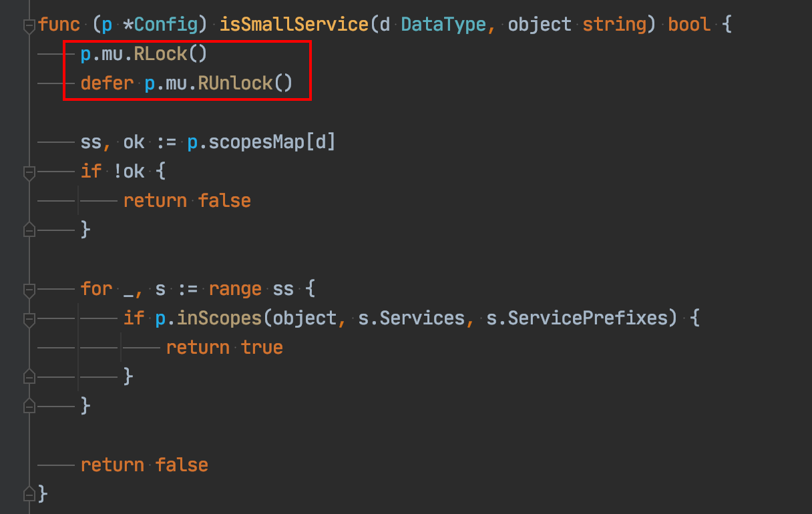Click the RLock method call
812x514 pixels.
[x=161, y=54]
